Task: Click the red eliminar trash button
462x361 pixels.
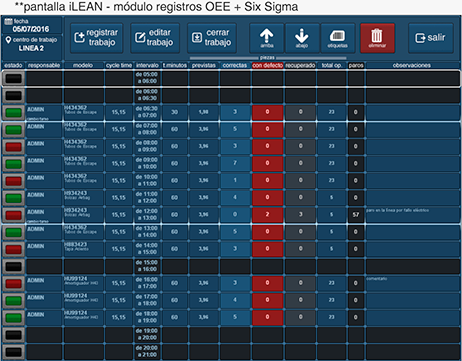Action: [377, 38]
